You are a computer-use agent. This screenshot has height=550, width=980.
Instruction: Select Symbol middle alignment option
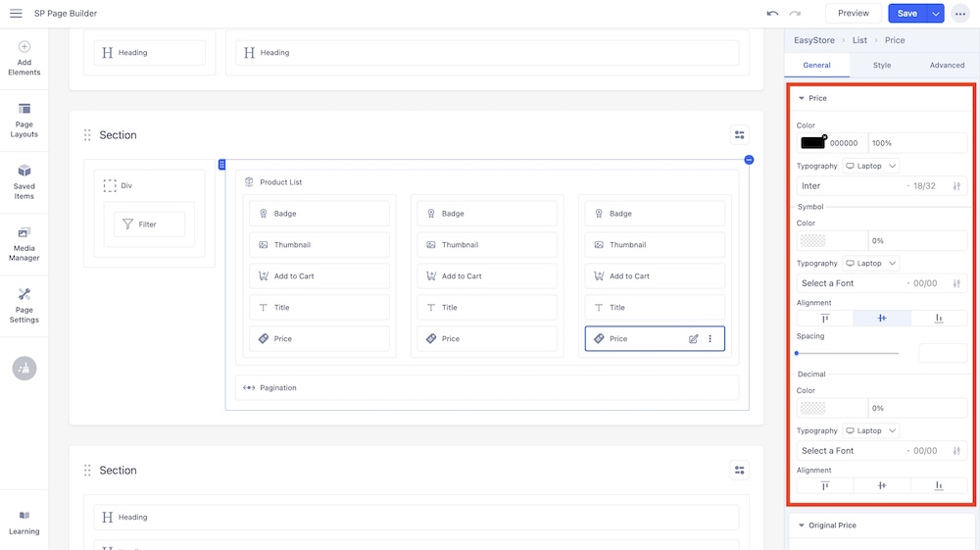(882, 319)
